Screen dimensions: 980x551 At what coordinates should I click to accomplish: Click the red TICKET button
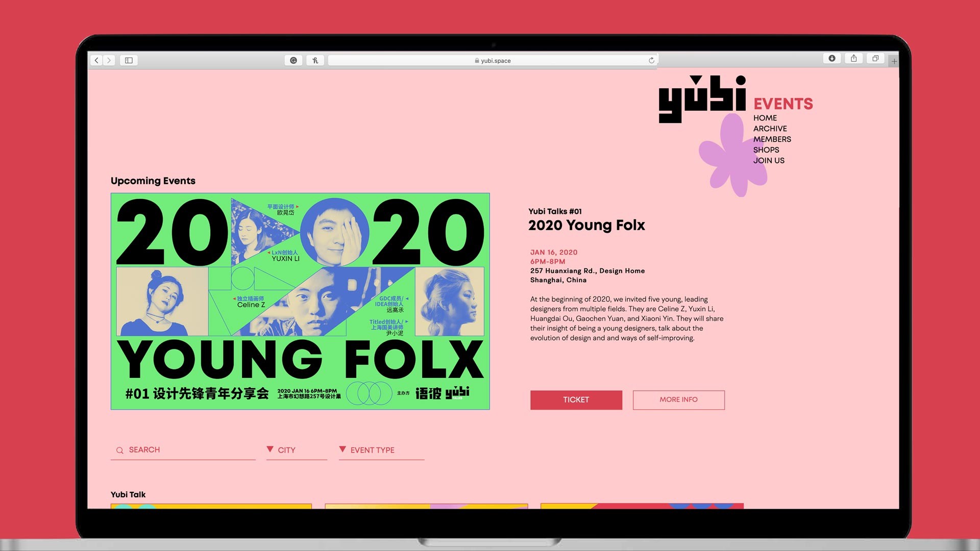click(x=576, y=400)
